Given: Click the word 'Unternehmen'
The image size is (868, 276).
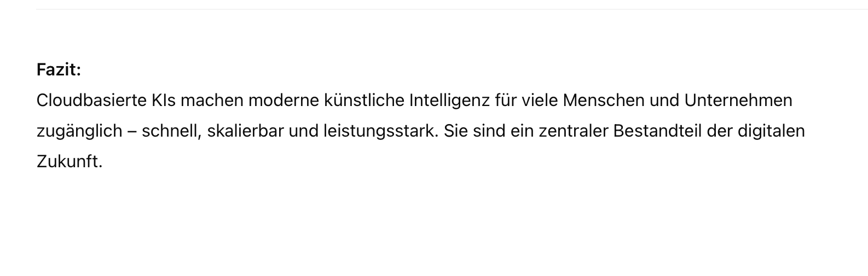Looking at the screenshot, I should pyautogui.click(x=738, y=101).
